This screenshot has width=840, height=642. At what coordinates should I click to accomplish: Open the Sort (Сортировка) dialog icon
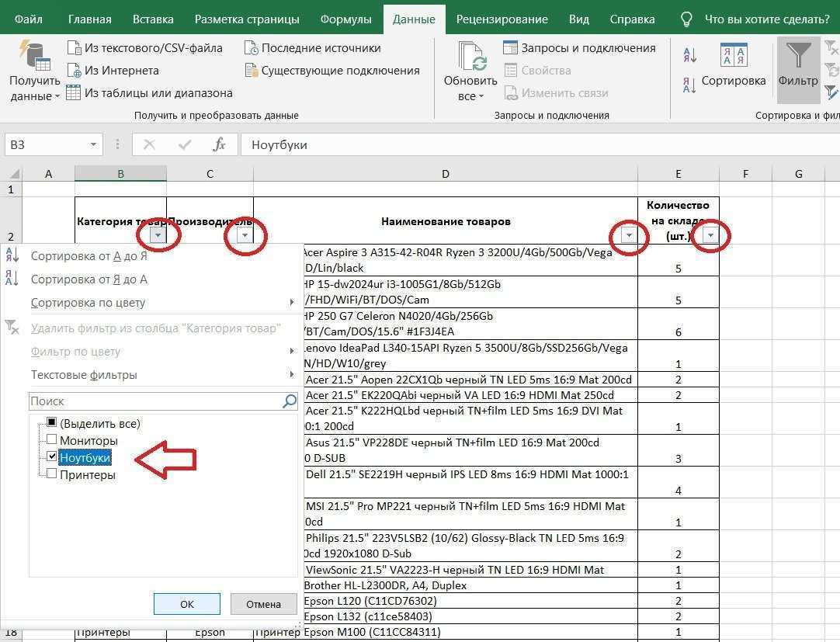tap(734, 57)
